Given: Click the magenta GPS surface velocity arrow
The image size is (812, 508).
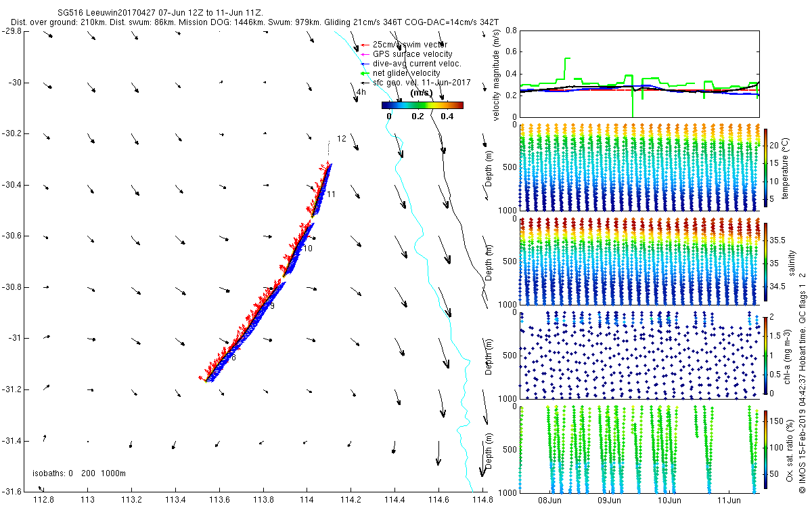Looking at the screenshot, I should pos(365,54).
